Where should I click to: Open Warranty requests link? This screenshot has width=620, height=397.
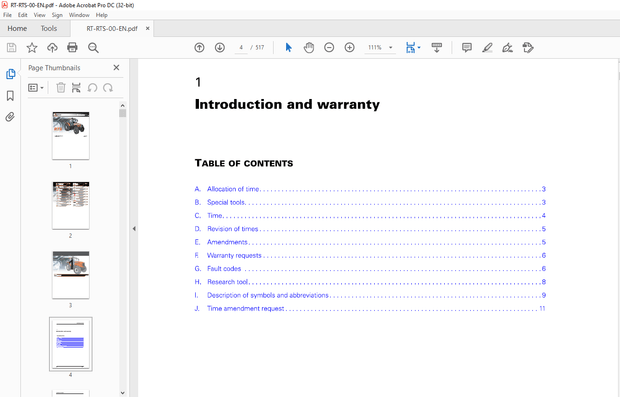(x=370, y=255)
